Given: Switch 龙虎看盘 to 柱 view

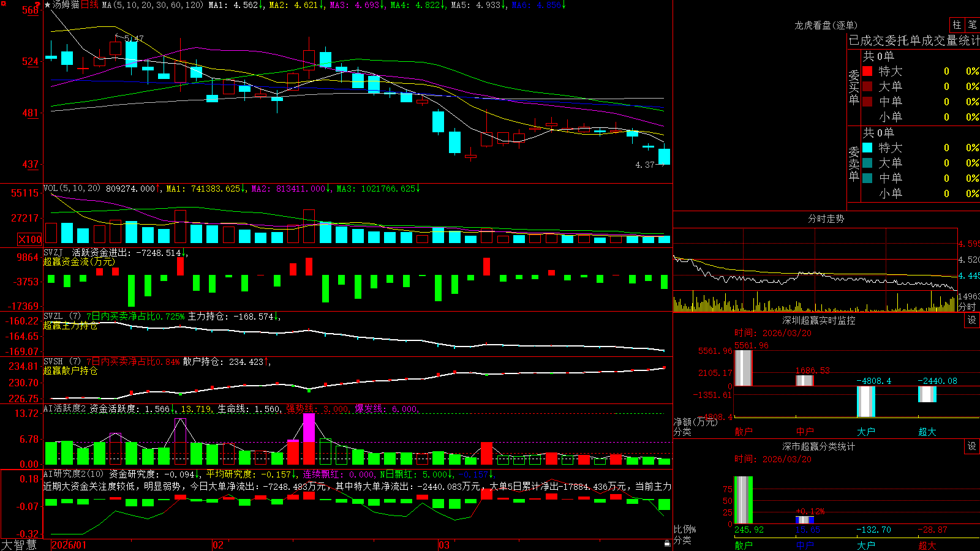Looking at the screenshot, I should pos(957,24).
